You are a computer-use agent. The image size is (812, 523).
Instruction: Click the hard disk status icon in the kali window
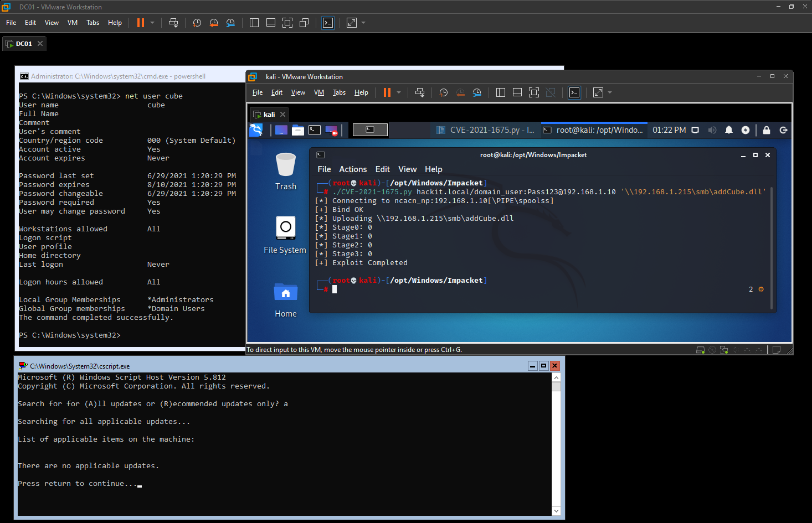click(x=701, y=350)
